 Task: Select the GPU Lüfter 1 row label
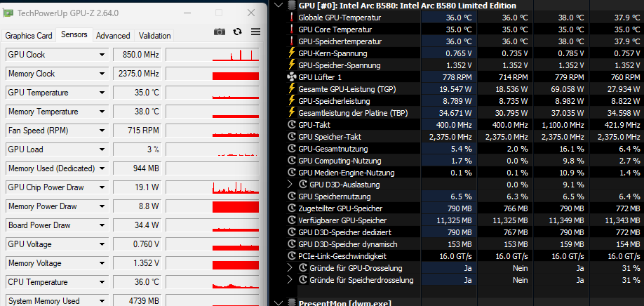pyautogui.click(x=320, y=77)
